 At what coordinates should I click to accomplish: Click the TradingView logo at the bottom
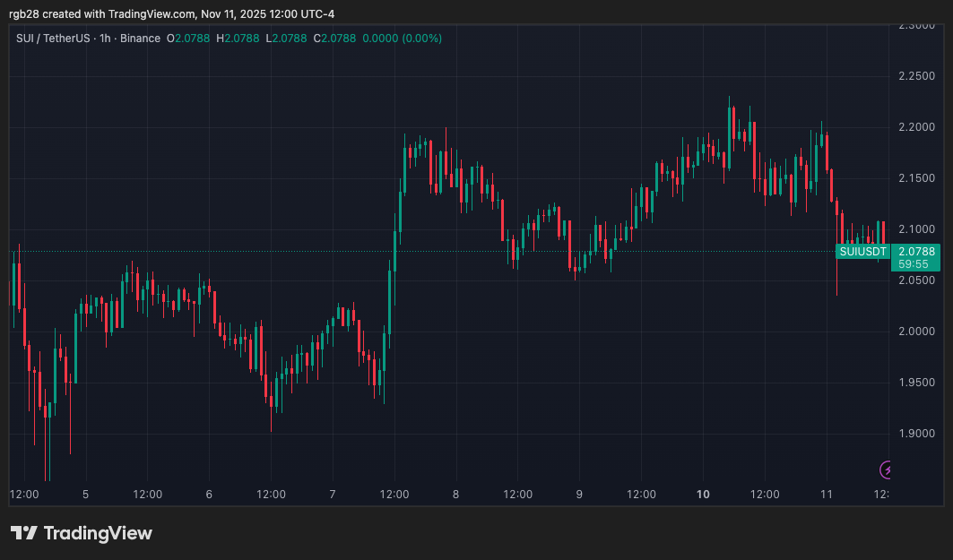[82, 533]
